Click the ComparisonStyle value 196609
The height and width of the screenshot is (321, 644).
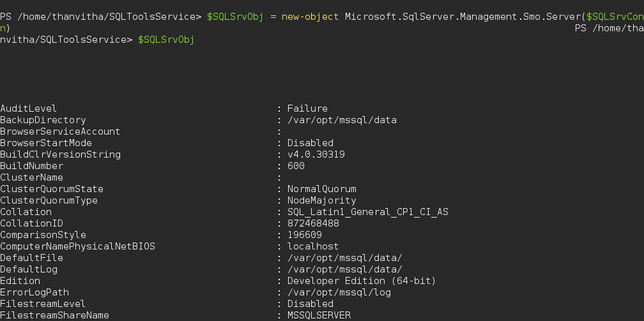coord(304,235)
